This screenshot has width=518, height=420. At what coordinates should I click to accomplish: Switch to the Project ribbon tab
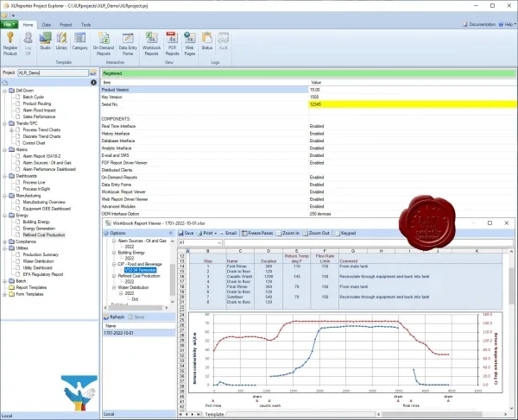click(66, 25)
